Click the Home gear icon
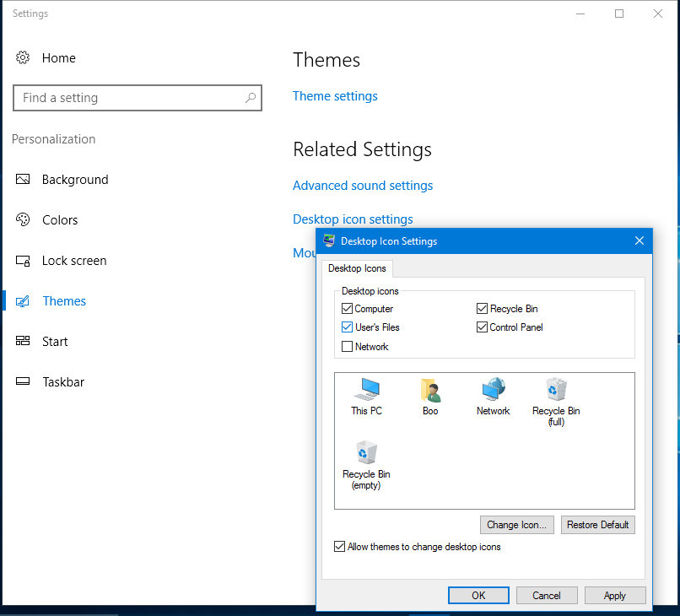Image resolution: width=680 pixels, height=616 pixels. [23, 58]
